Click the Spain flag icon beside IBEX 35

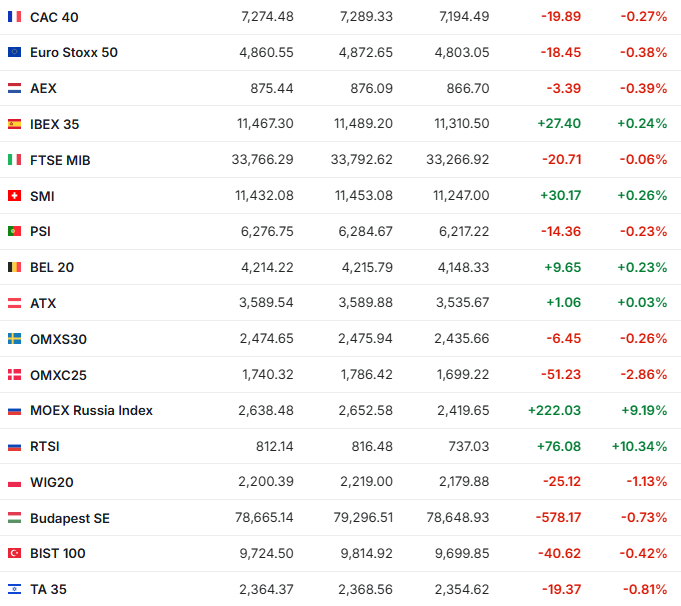click(14, 124)
